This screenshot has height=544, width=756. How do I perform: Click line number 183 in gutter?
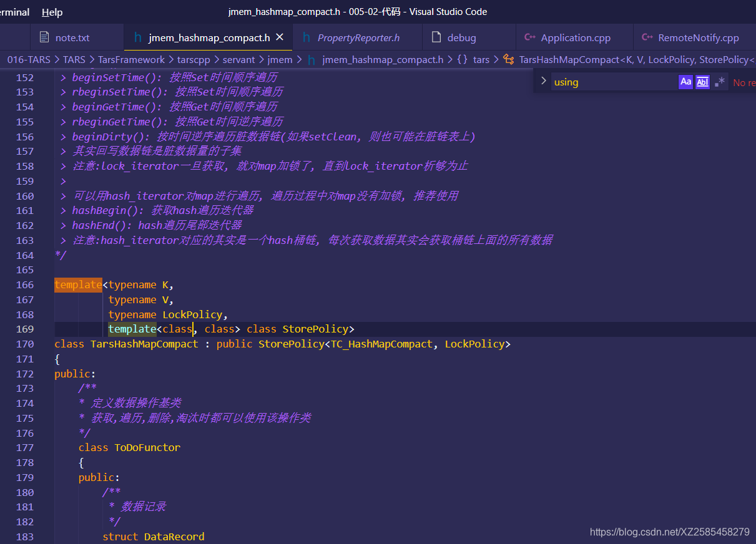25,537
